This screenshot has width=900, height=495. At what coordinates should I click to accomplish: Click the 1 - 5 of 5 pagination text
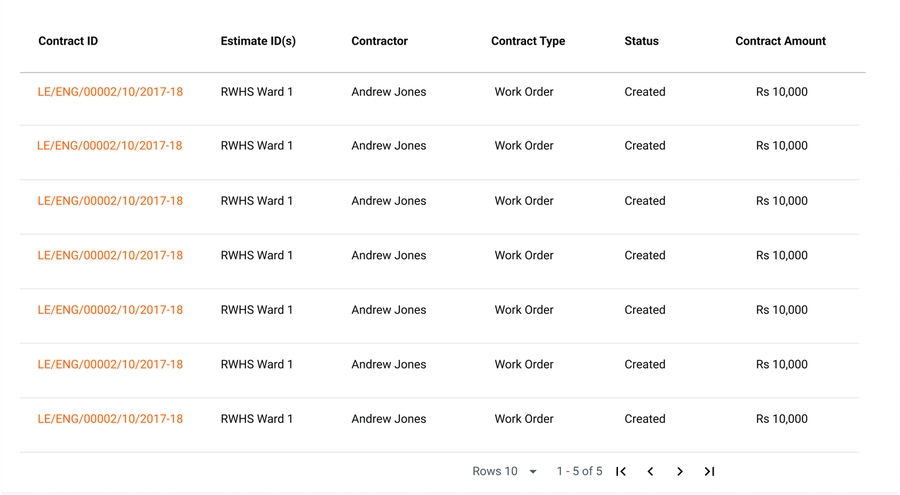click(579, 471)
